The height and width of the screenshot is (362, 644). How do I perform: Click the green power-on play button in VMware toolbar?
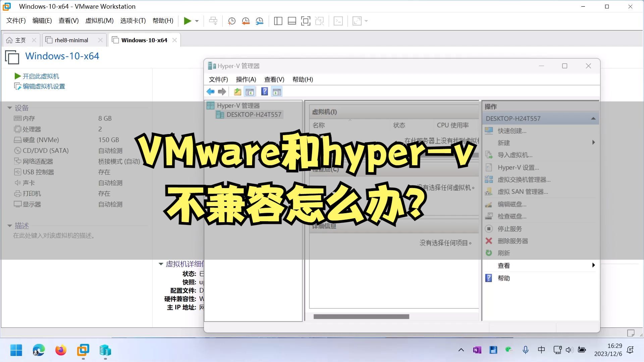[x=187, y=21]
